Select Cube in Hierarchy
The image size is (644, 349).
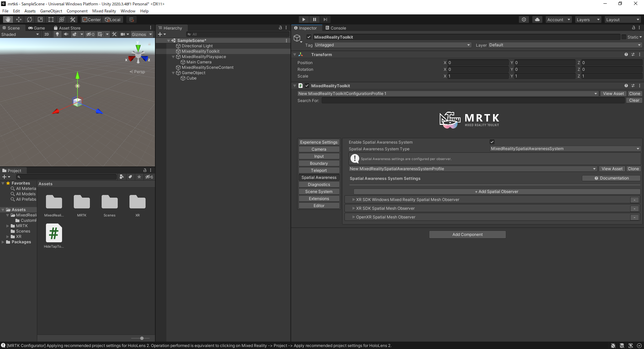[x=192, y=78]
